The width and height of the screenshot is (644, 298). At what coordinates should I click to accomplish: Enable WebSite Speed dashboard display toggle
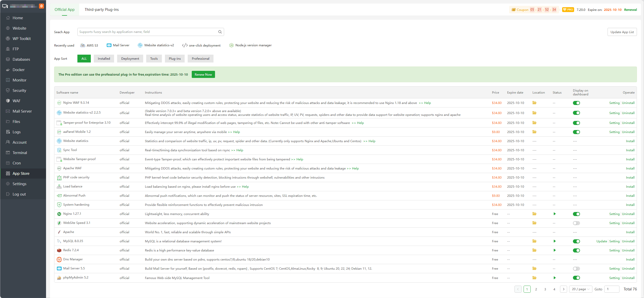click(x=576, y=223)
